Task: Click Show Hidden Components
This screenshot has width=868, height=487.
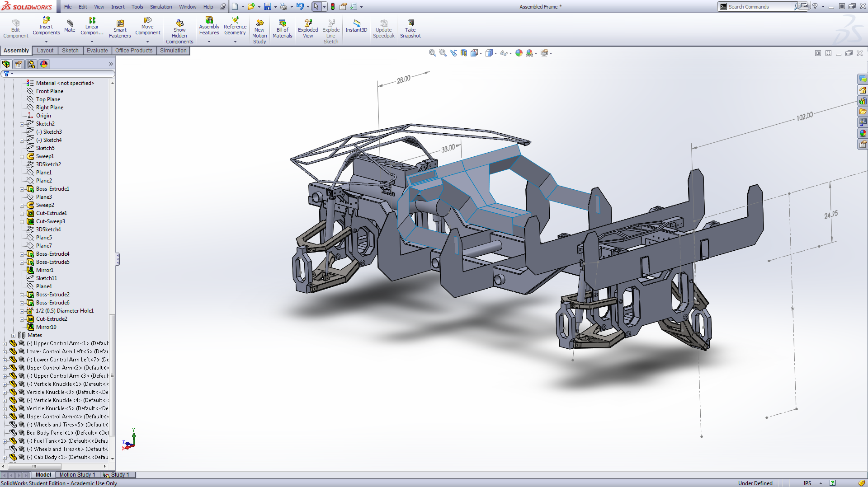Action: pos(179,32)
